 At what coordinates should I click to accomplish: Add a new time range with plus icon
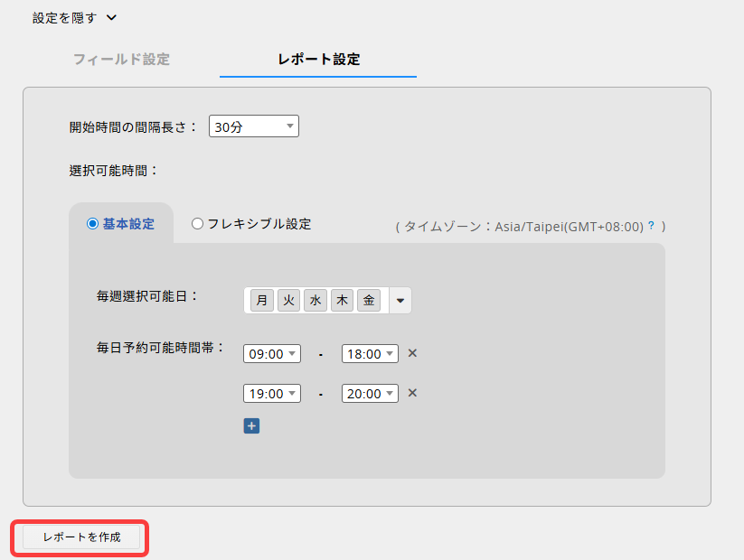(251, 425)
